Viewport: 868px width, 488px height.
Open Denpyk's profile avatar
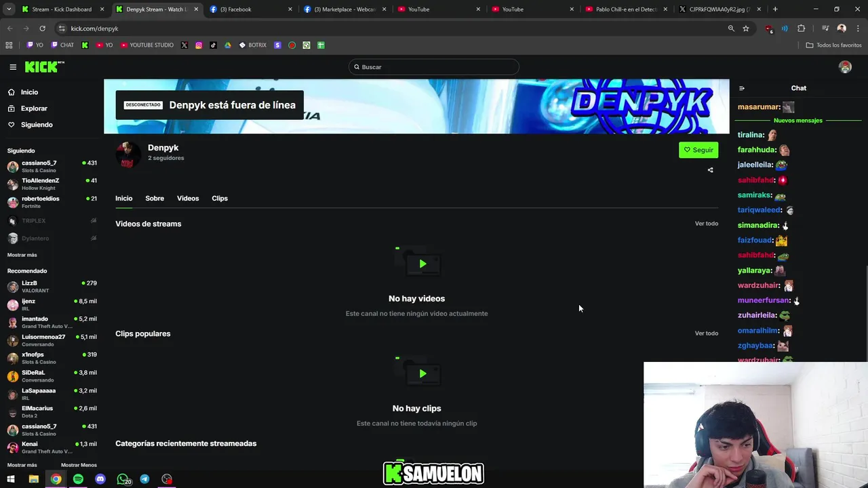[128, 155]
